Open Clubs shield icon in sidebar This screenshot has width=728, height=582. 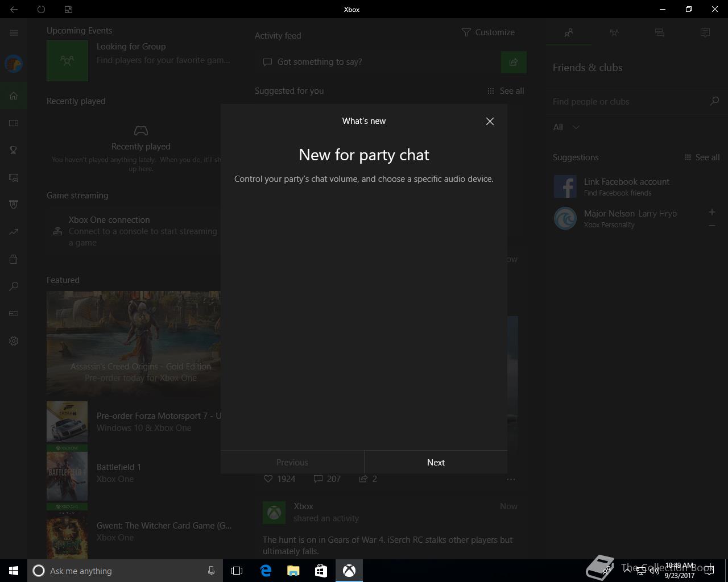pos(14,205)
